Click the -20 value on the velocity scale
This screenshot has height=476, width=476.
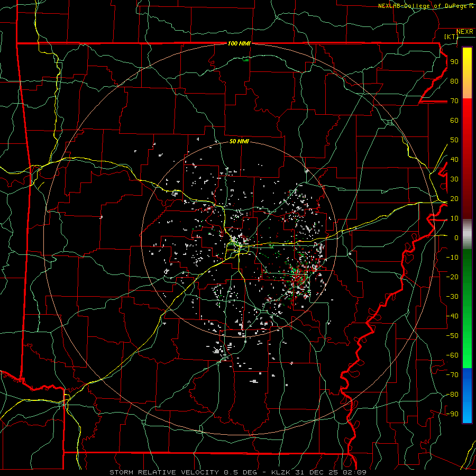pyautogui.click(x=452, y=277)
